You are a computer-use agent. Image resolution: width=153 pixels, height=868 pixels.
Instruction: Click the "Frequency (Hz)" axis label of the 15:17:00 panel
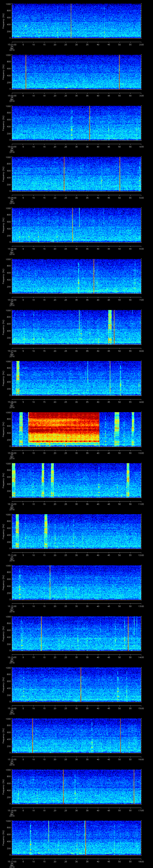pyautogui.click(x=3, y=837)
